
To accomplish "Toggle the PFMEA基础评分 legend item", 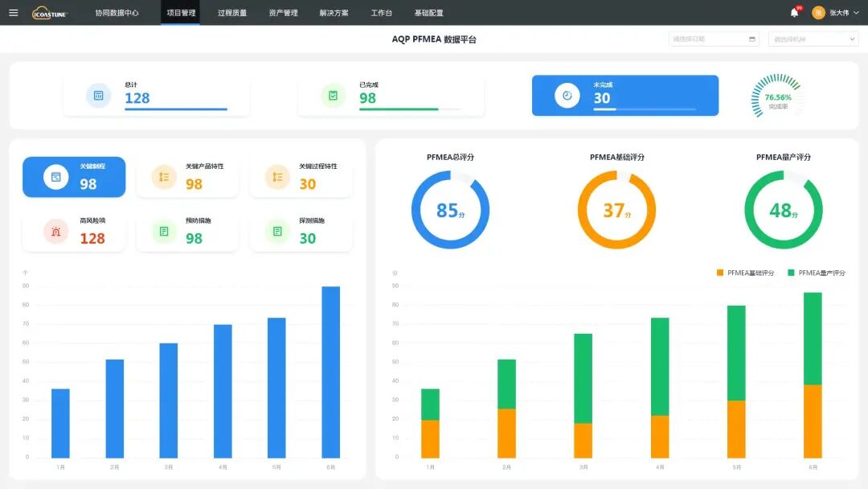I will 745,273.
